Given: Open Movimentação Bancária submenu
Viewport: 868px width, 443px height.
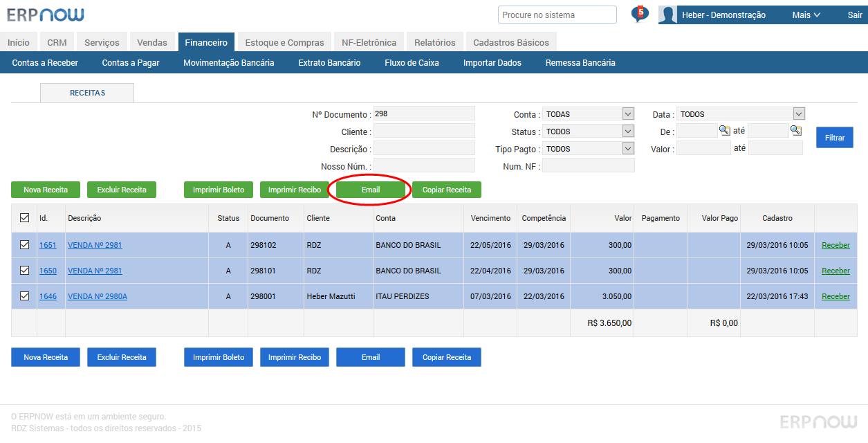Looking at the screenshot, I should point(229,62).
